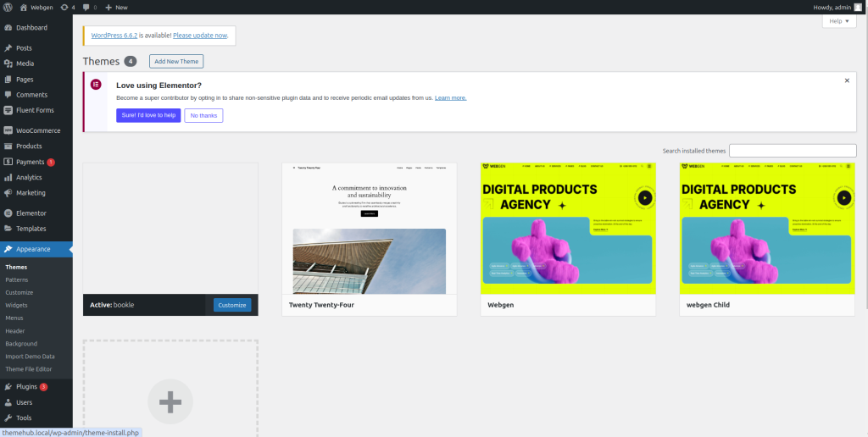Image resolution: width=868 pixels, height=437 pixels.
Task: Click Customize on active bookle theme
Action: tap(232, 305)
